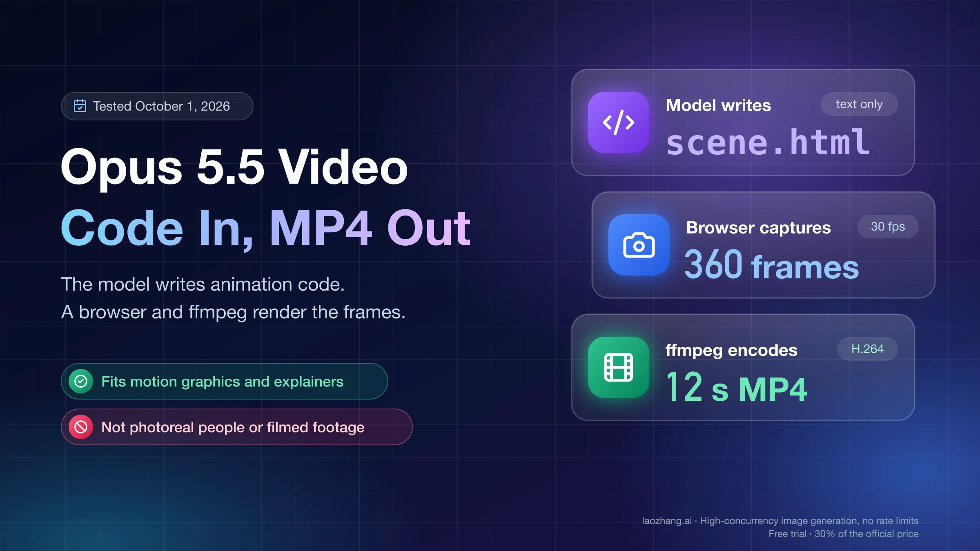Click the calendar icon beside Tested October 1
Viewport: 980px width, 551px height.
click(80, 106)
